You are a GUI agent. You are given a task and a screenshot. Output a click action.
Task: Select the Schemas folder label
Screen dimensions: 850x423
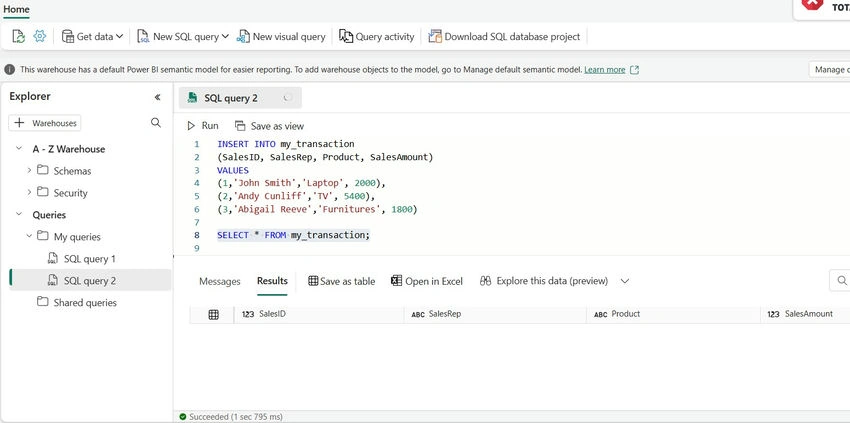tap(72, 171)
